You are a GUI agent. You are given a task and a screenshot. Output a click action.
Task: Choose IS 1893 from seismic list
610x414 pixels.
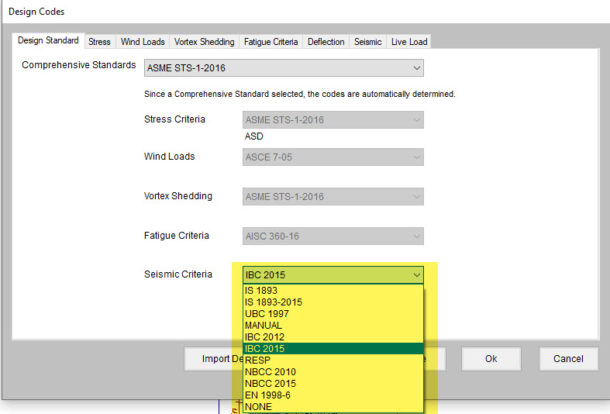pos(260,291)
